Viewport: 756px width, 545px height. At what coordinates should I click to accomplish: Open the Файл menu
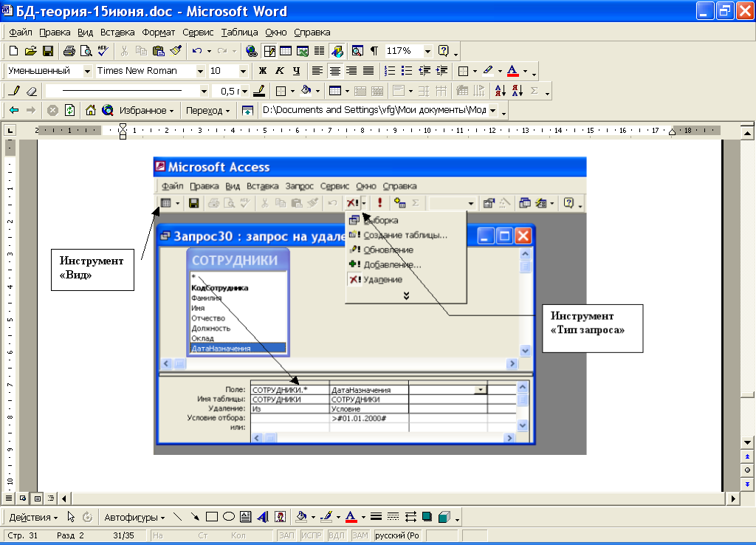point(21,32)
